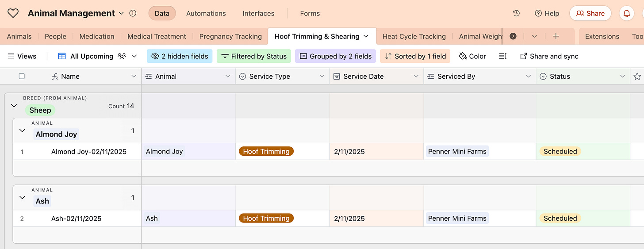Screen dimensions: 644x249
Task: Collapse the Ash animal group
Action: (22, 197)
